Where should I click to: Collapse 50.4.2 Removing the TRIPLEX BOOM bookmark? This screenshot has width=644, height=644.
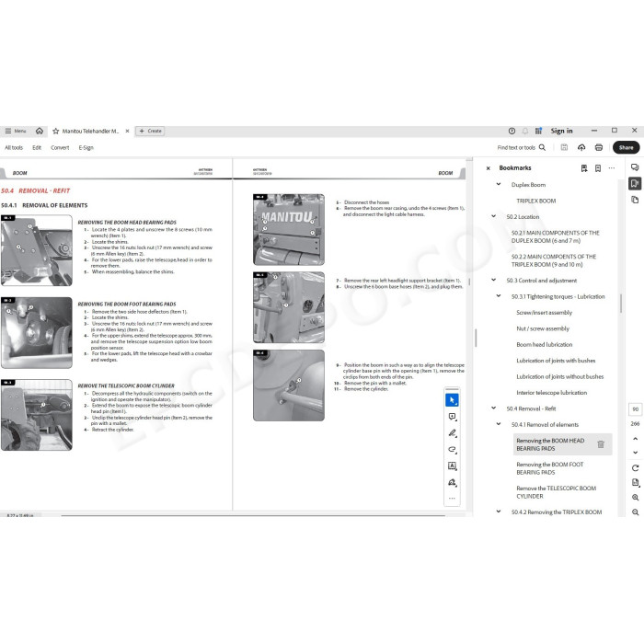499,512
